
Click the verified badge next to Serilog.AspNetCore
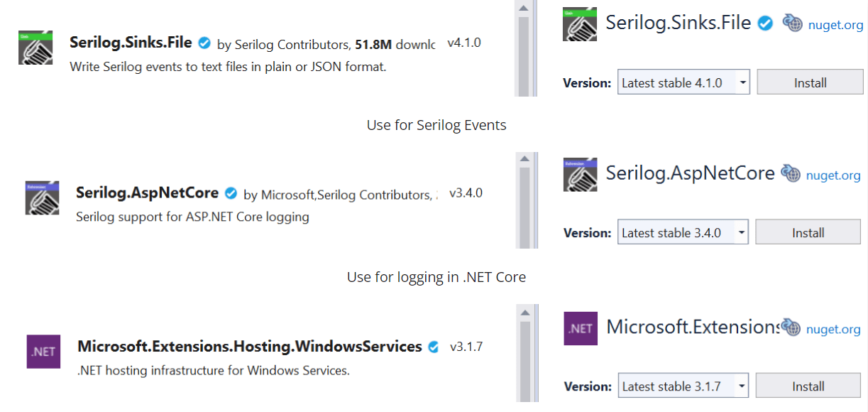230,193
